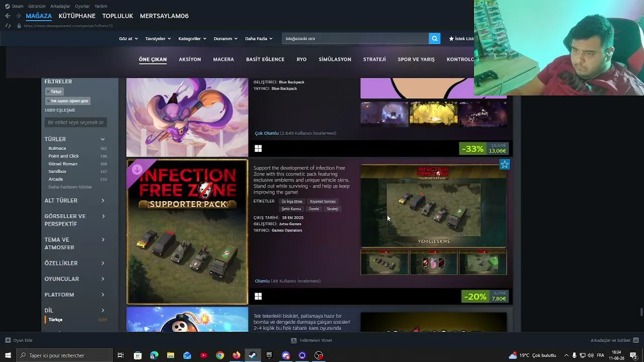The width and height of the screenshot is (644, 362).
Task: Open the Windows Start menu
Action: [x=8, y=355]
